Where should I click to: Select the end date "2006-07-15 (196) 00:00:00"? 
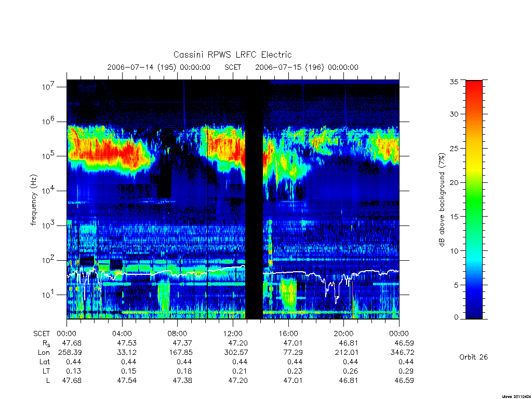pos(307,67)
